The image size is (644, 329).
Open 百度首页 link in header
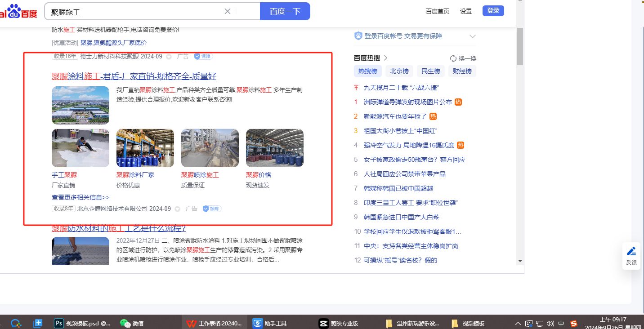(438, 11)
